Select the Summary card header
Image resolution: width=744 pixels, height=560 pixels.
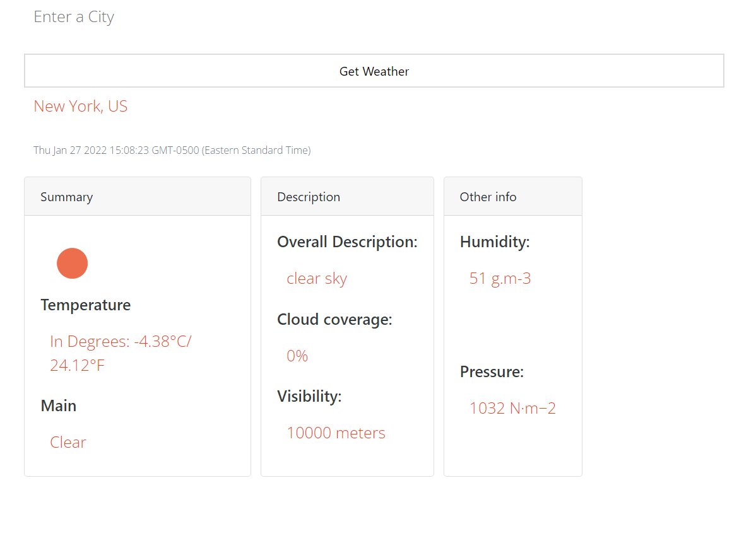coord(66,197)
